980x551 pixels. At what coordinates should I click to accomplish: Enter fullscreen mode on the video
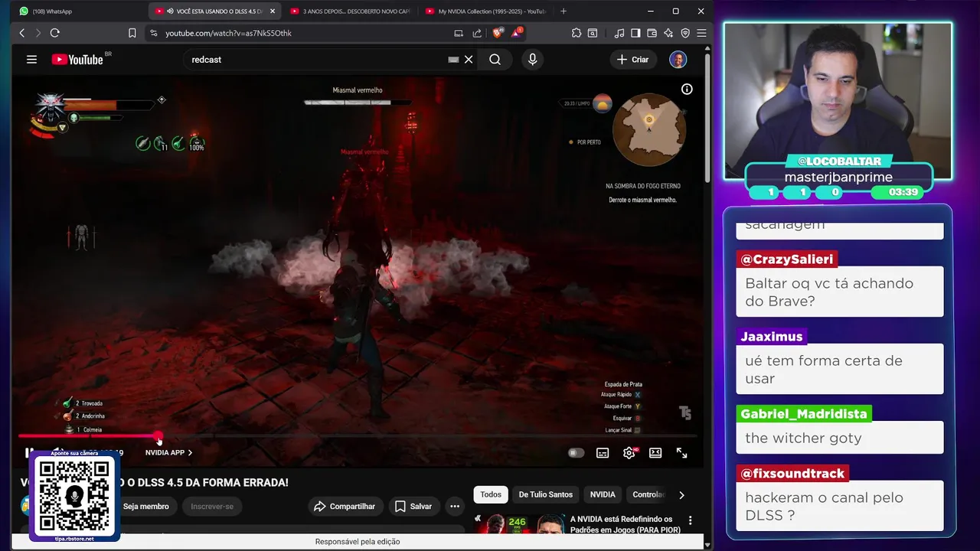click(x=681, y=453)
